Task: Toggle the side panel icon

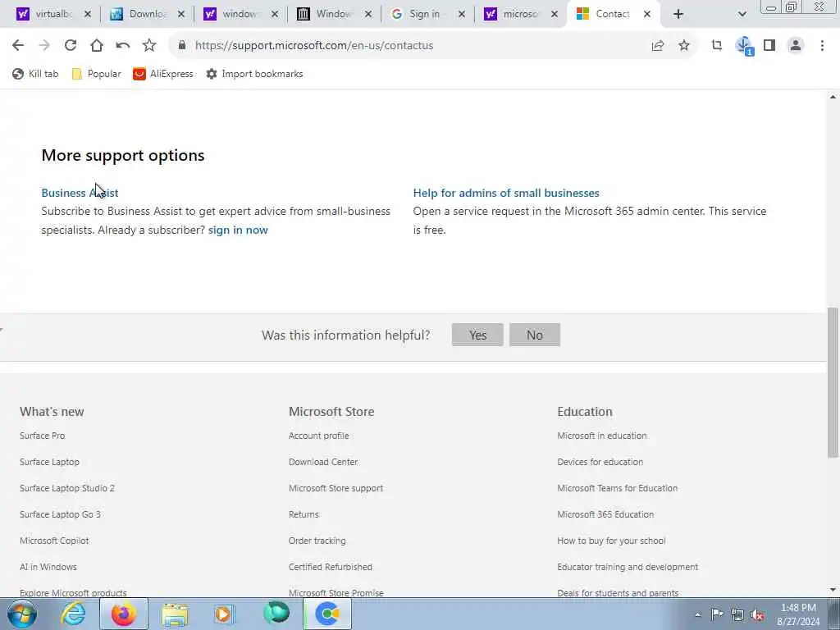Action: click(x=769, y=46)
